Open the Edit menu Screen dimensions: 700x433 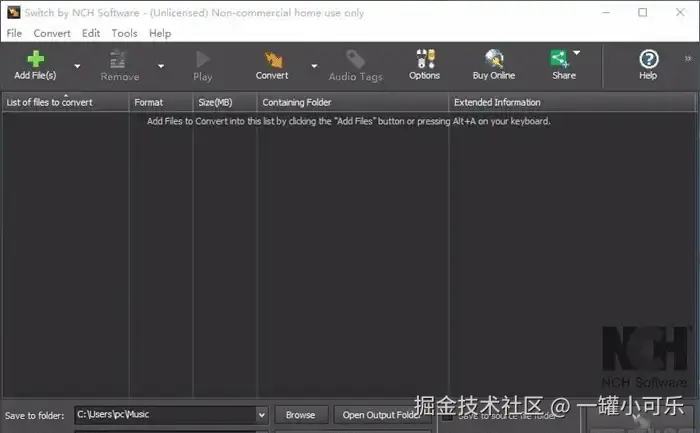click(91, 33)
